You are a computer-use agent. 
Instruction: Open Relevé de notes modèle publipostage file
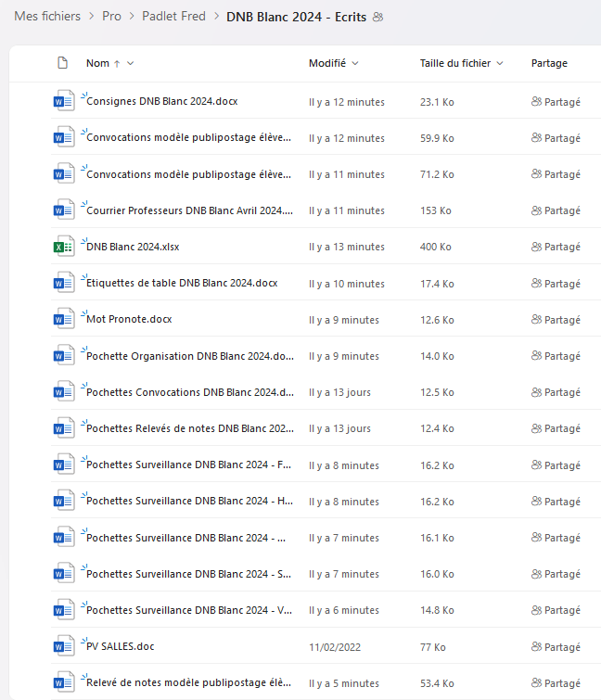[189, 682]
